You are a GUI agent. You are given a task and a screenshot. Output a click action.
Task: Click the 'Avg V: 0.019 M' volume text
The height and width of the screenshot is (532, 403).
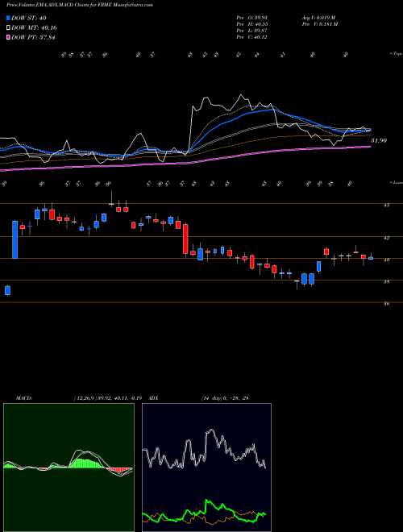tap(320, 18)
